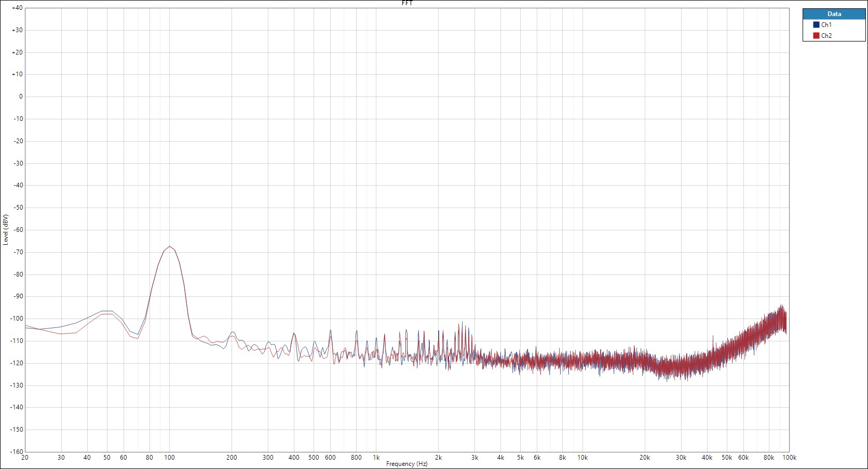The height and width of the screenshot is (469, 868).
Task: Select the Ch2 legend label
Action: [826, 36]
